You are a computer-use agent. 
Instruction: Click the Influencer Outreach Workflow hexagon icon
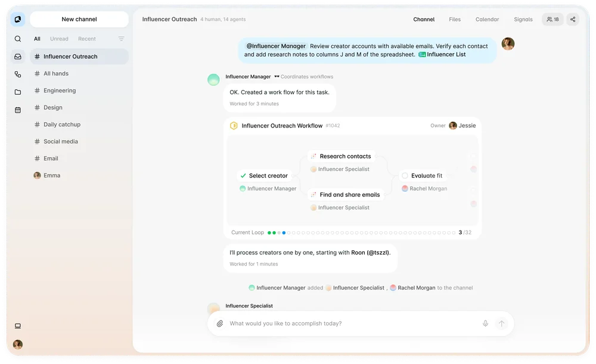point(234,125)
